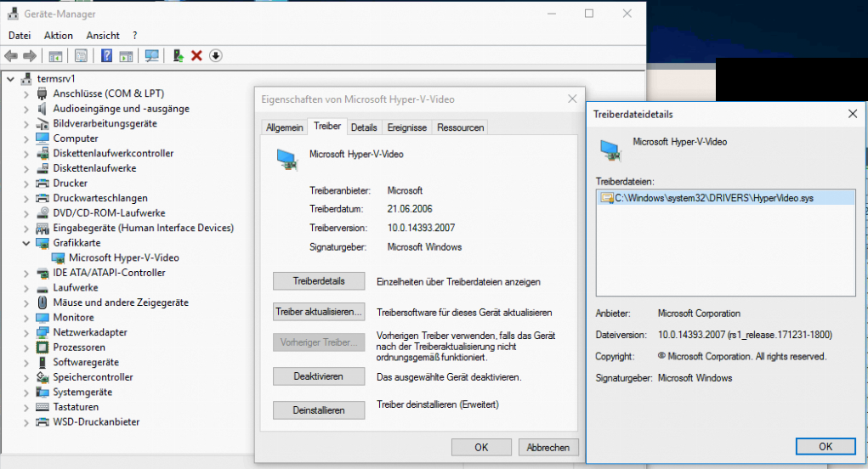Expand the Diskettenlaufwerkcontroller node
The height and width of the screenshot is (469, 868).
point(26,154)
